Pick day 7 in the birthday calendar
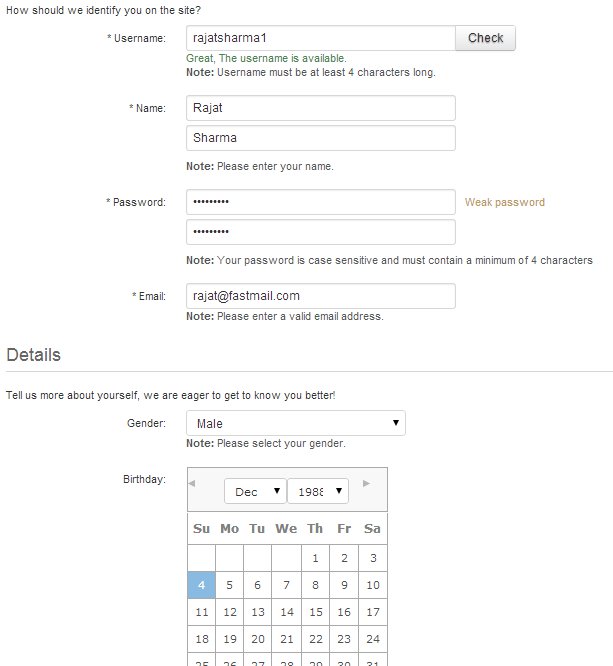613x666 pixels. [286, 585]
